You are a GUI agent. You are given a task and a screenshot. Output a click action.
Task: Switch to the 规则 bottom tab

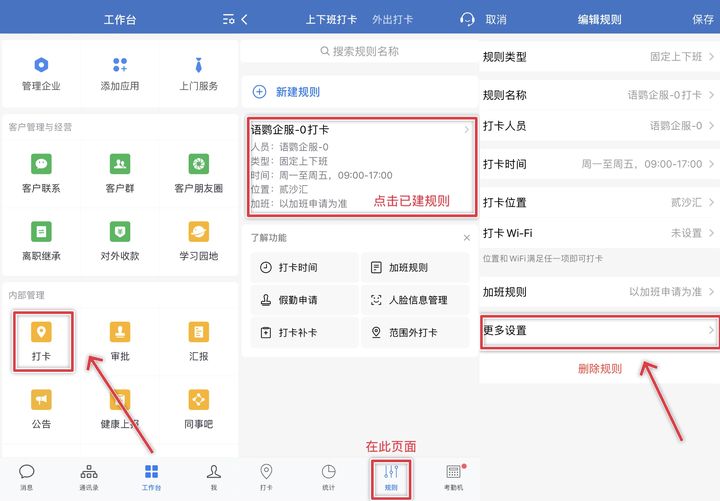391,476
